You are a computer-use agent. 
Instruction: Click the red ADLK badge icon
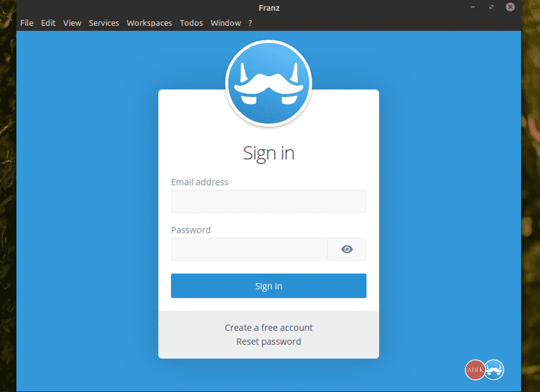click(475, 370)
